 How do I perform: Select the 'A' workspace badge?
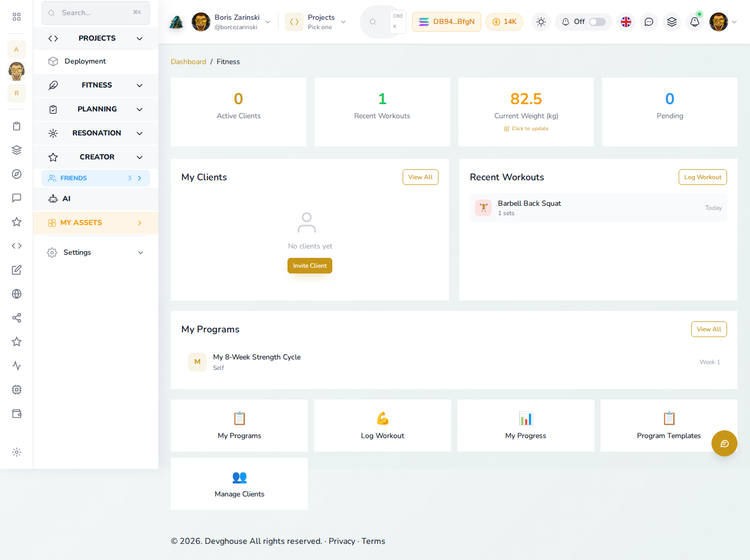click(17, 49)
